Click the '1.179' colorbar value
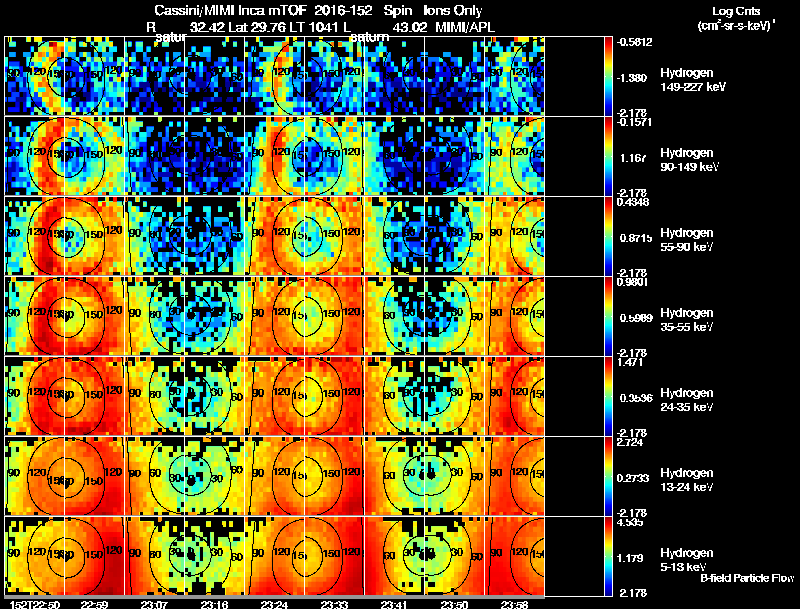800x609 pixels. click(631, 559)
